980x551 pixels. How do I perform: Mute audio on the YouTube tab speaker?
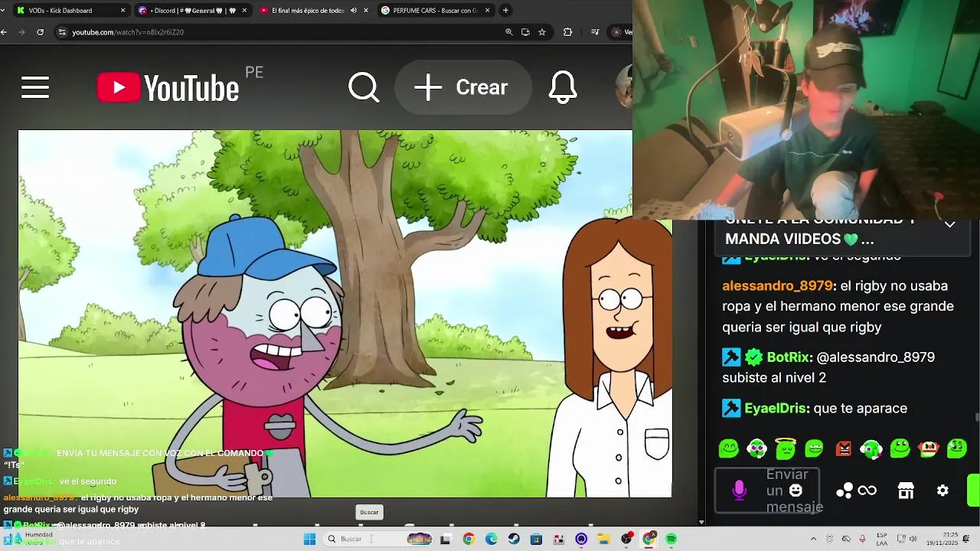(x=353, y=11)
